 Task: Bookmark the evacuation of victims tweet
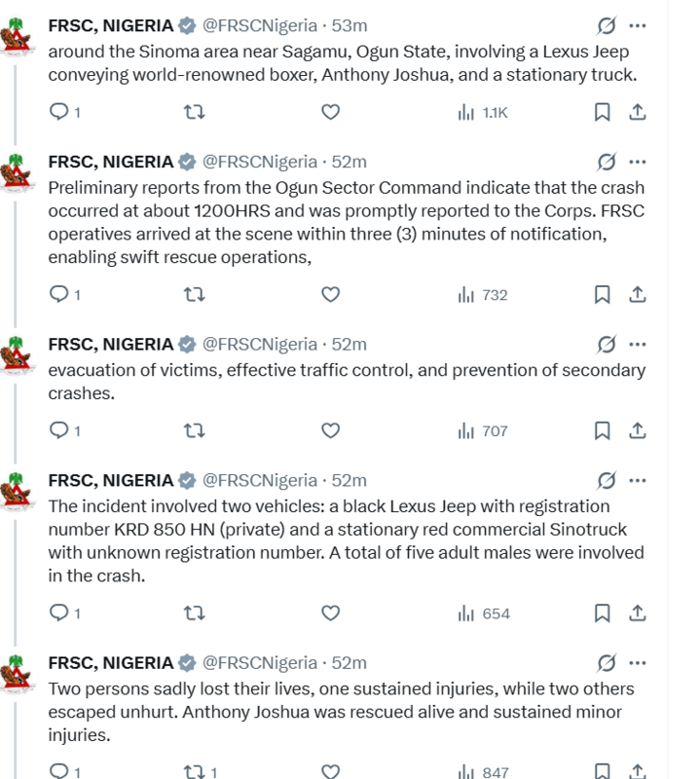[x=603, y=430]
